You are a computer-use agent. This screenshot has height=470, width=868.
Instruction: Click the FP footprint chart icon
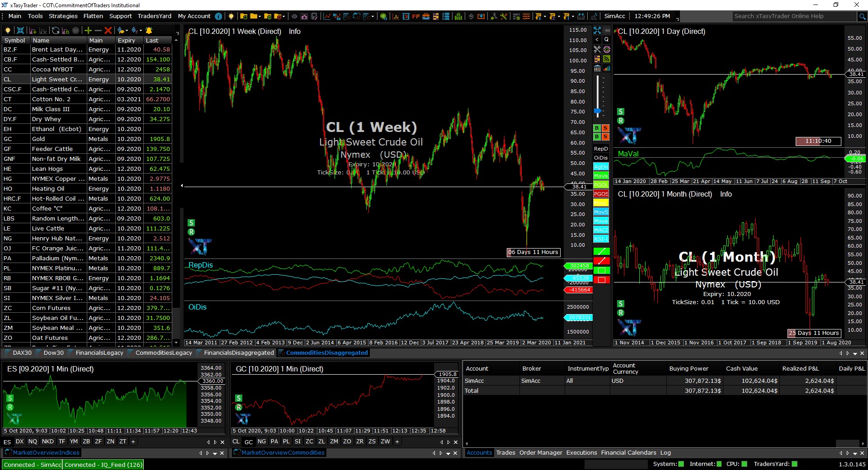[x=415, y=16]
